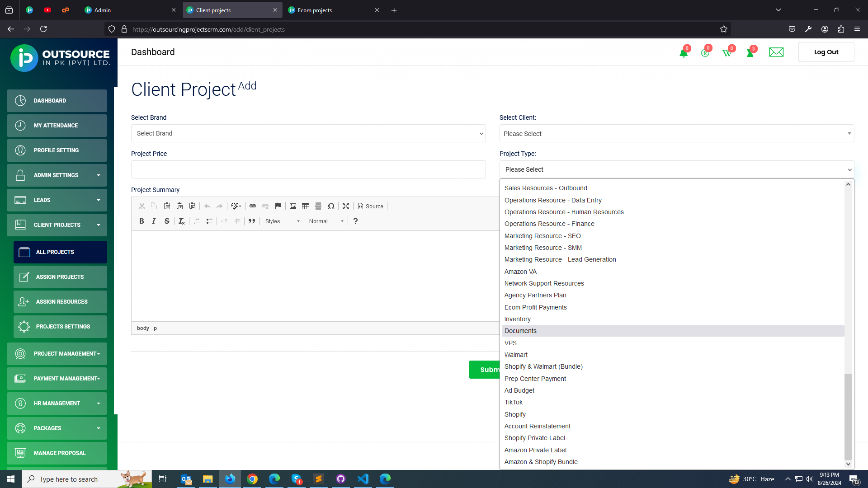Click the dollar payments notification icon

click(705, 53)
